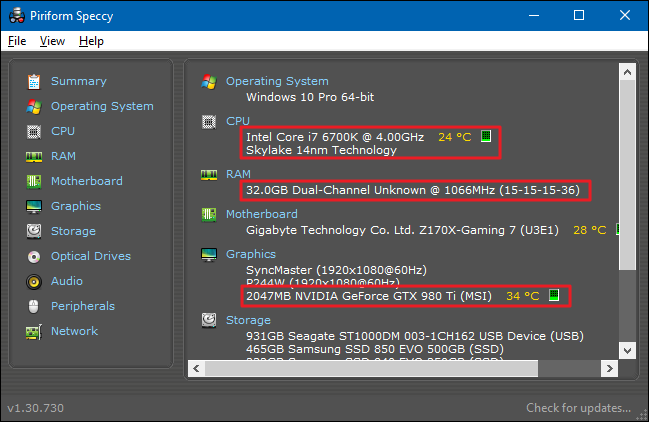The height and width of the screenshot is (422, 649).
Task: Click the Graphics heading link in summary
Action: [x=251, y=254]
